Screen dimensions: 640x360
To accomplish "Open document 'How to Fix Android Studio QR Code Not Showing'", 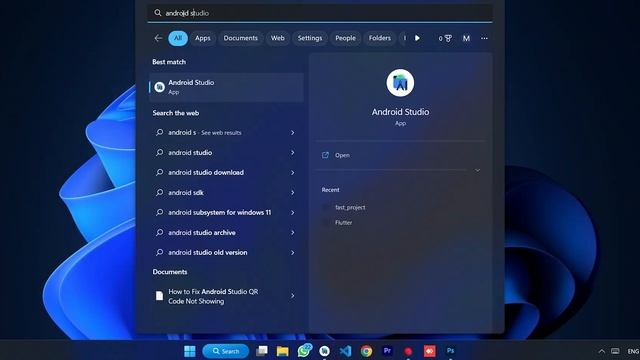I will 227,296.
